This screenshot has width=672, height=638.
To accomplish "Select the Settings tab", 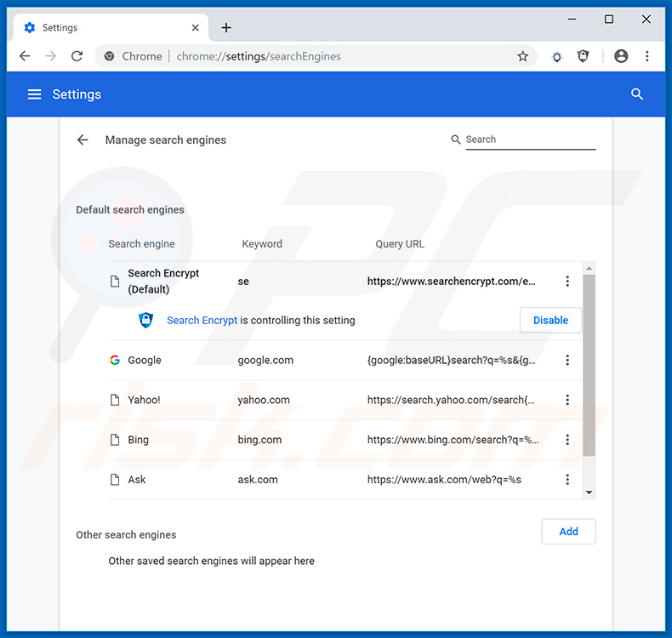I will click(111, 28).
